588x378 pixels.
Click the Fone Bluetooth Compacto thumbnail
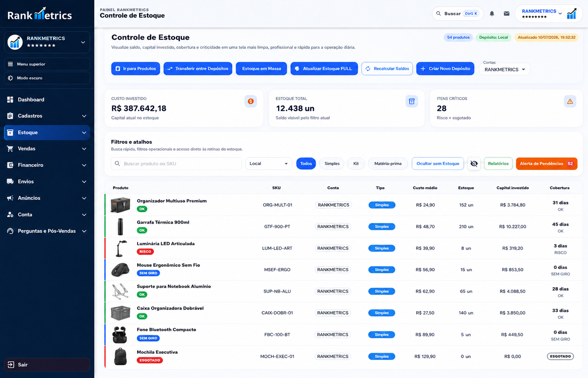[120, 335]
